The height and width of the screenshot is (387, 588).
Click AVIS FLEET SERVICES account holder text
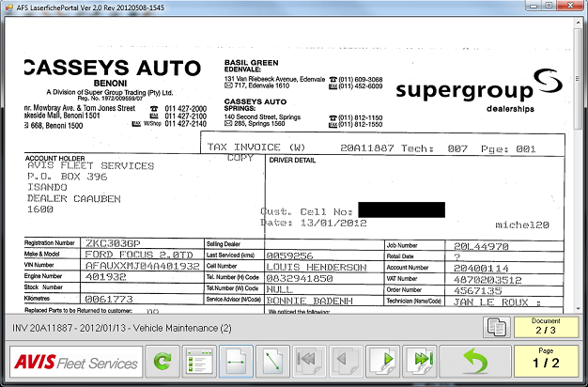[90, 165]
